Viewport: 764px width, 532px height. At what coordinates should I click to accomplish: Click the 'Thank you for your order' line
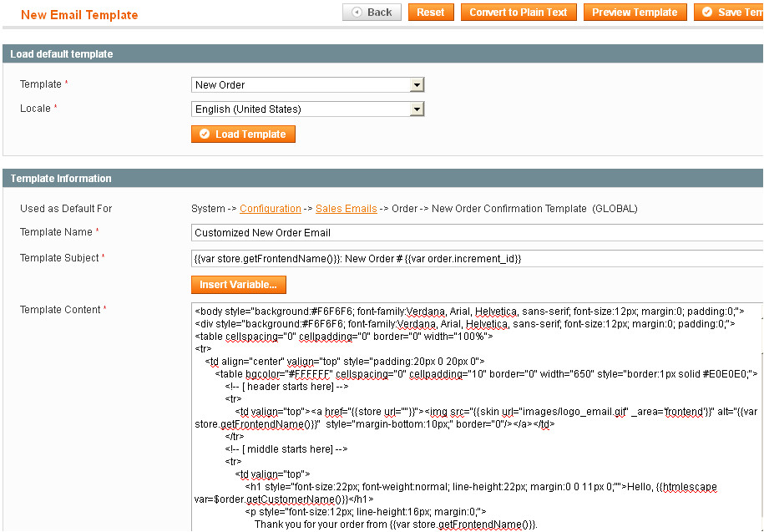pyautogui.click(x=396, y=524)
